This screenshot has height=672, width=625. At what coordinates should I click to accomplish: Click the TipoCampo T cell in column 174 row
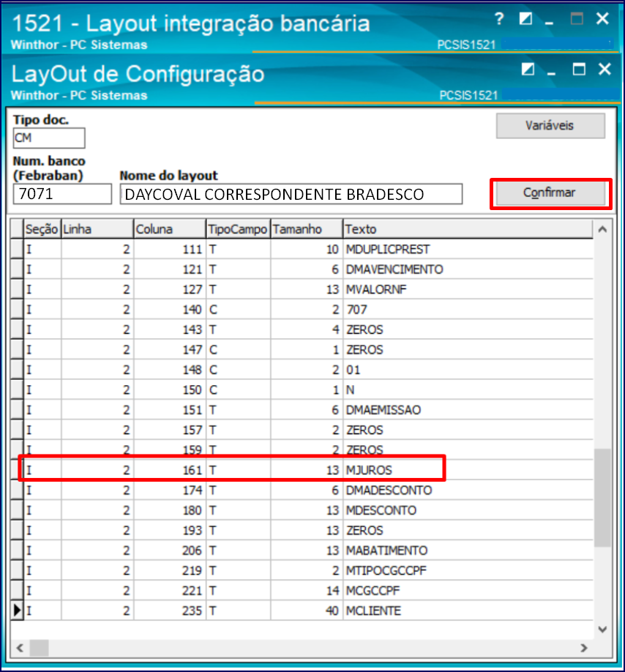238,490
